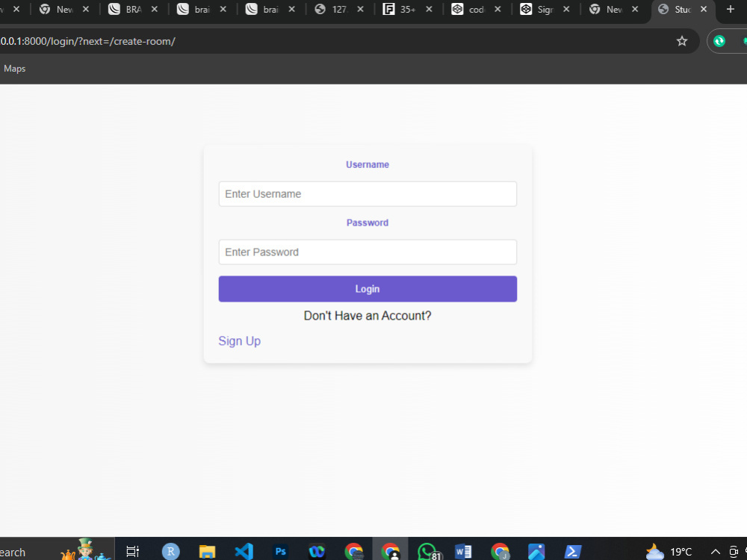Click the Mad Hatter search highlight icon
The height and width of the screenshot is (560, 747).
click(x=86, y=550)
